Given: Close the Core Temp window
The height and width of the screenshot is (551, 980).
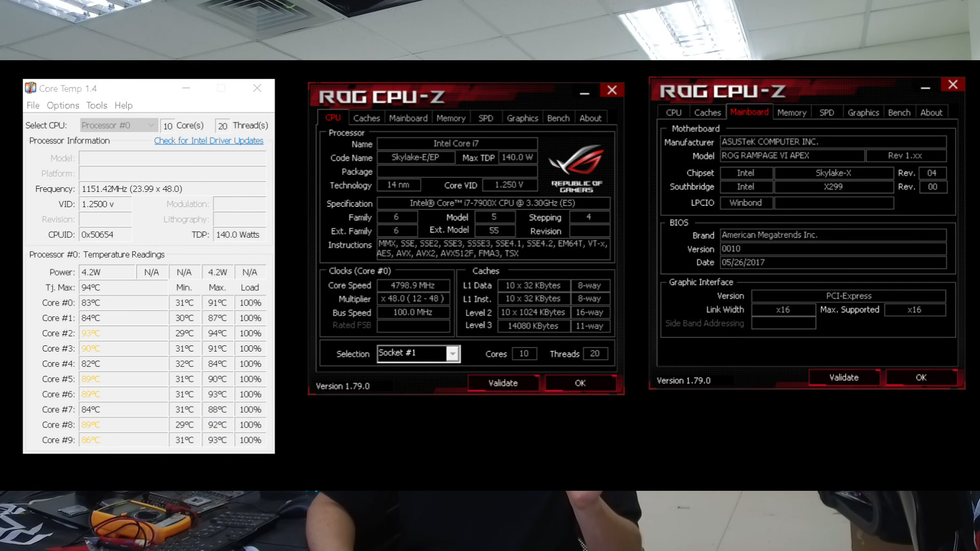Looking at the screenshot, I should [257, 88].
